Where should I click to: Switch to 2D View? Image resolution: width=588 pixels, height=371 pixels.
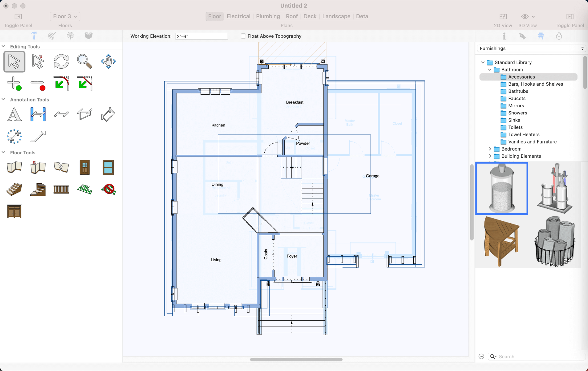pos(503,17)
